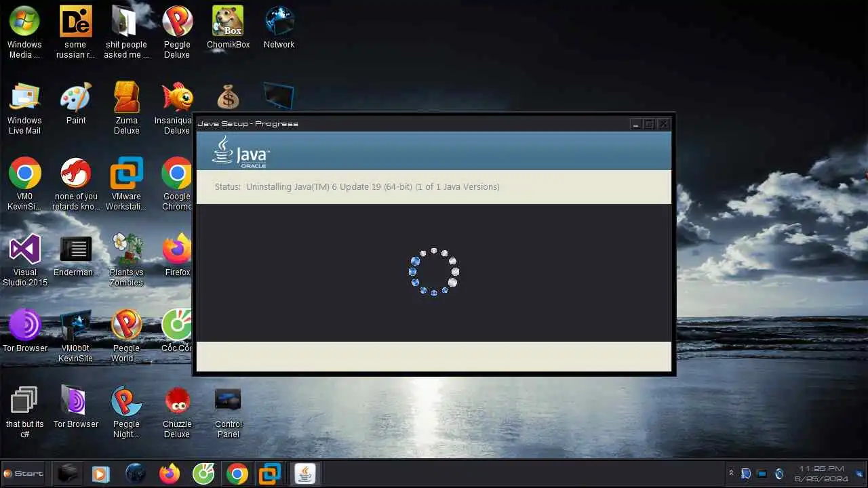The width and height of the screenshot is (868, 488).
Task: Launch Peggle Night desktop shortcut
Action: 126,412
